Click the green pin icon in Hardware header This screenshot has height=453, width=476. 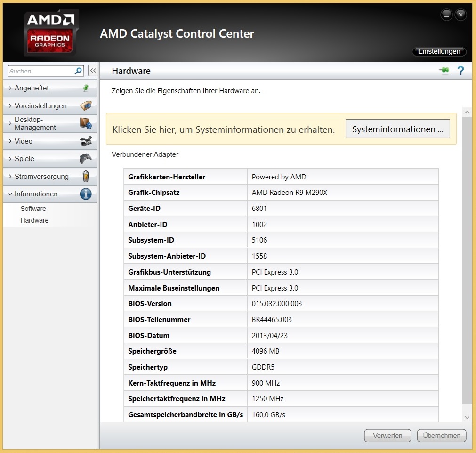coord(444,71)
